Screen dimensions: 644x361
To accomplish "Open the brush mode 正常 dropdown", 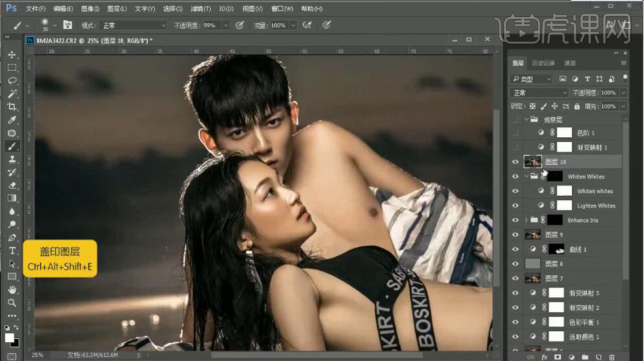I will coord(133,25).
